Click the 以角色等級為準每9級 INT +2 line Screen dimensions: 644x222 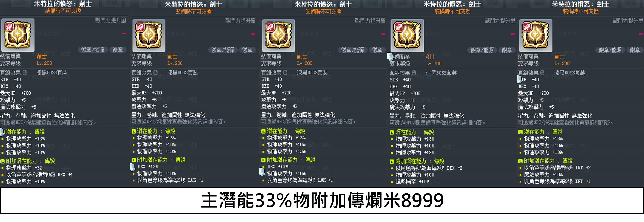coord(557,168)
